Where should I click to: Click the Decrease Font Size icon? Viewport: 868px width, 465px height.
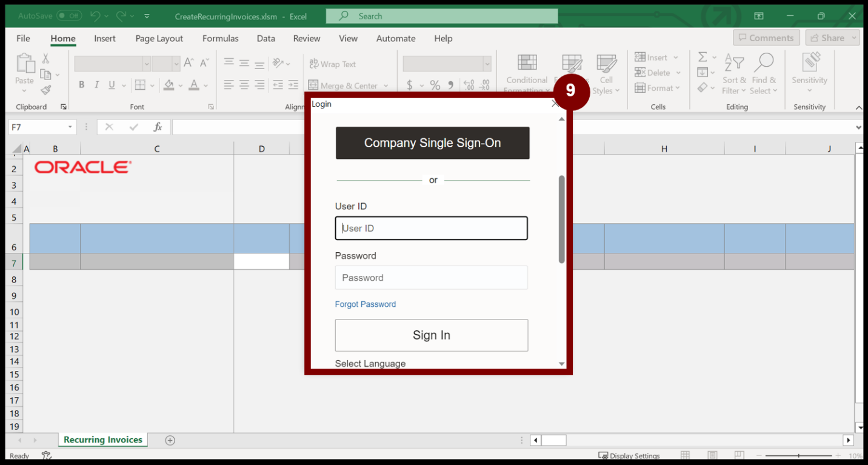tap(204, 62)
